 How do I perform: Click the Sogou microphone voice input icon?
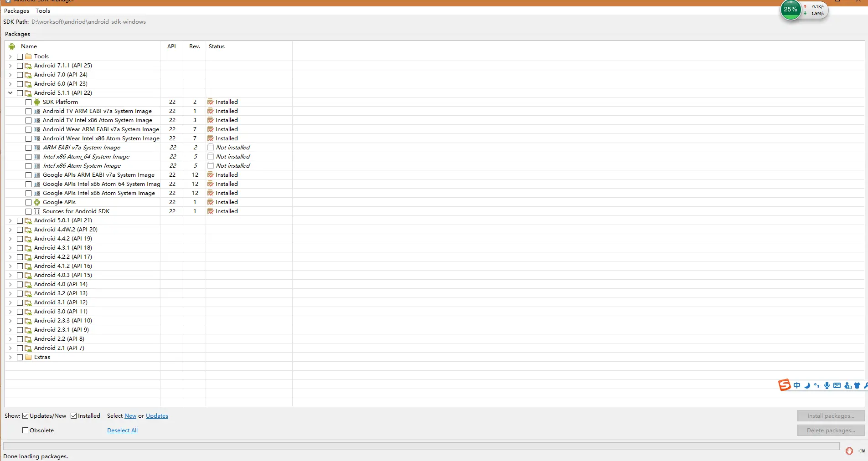tap(827, 385)
